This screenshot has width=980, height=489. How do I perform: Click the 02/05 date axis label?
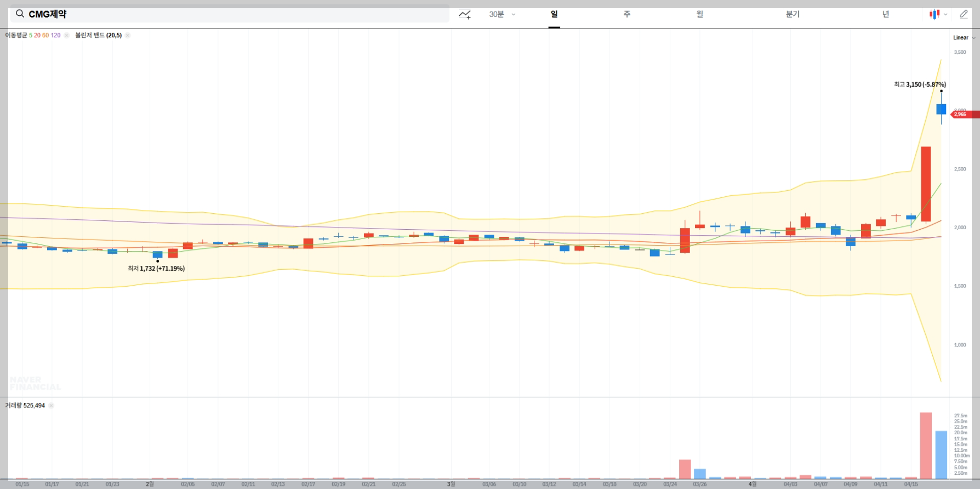(x=187, y=484)
